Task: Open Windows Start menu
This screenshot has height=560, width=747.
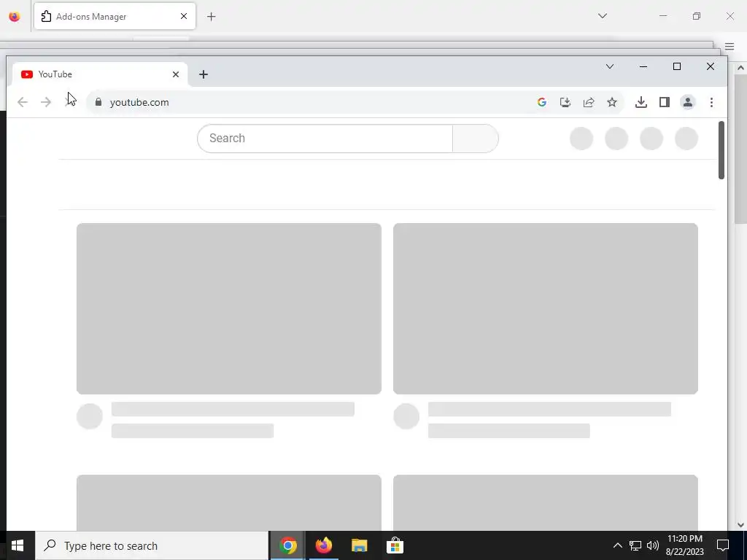Action: click(18, 545)
